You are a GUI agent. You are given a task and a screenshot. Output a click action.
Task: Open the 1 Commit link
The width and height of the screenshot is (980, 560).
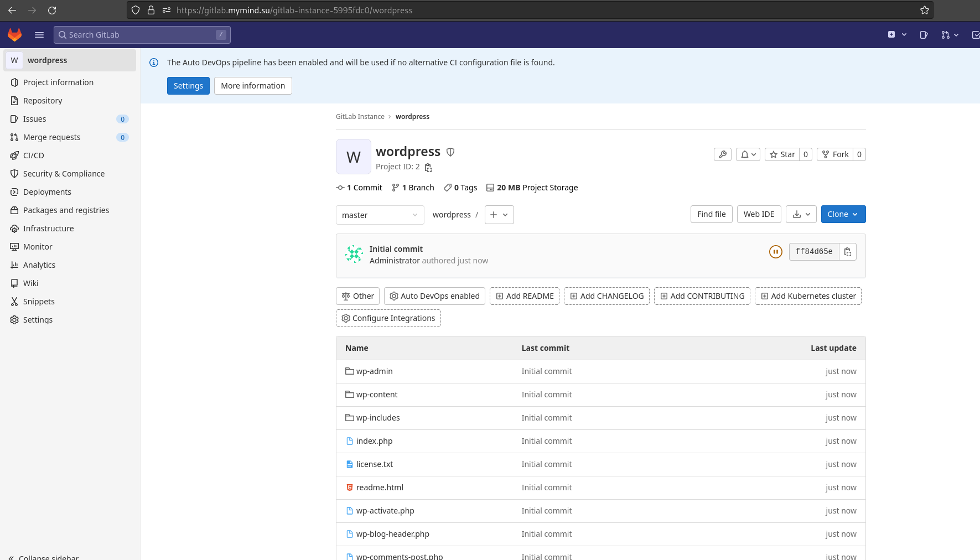[359, 188]
